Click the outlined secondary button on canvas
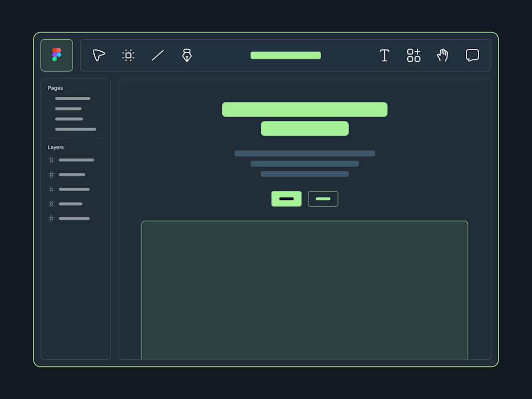The image size is (532, 399). coord(323,199)
